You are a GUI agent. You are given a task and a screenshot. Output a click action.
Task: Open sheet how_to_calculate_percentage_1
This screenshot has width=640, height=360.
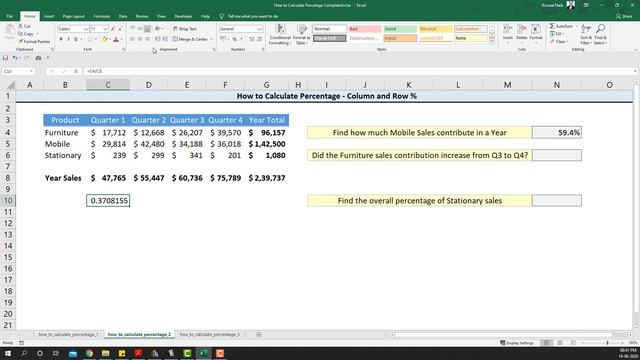[x=68, y=334]
